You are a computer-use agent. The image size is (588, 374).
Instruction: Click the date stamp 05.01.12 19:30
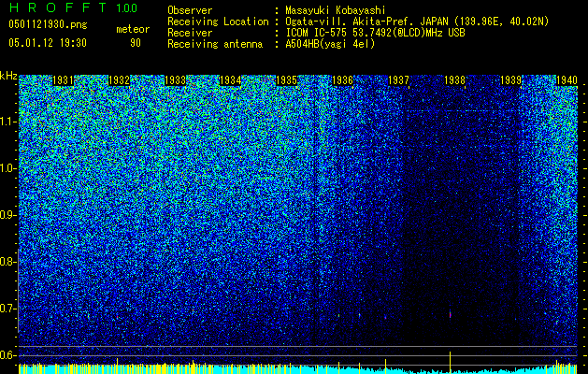[x=48, y=43]
